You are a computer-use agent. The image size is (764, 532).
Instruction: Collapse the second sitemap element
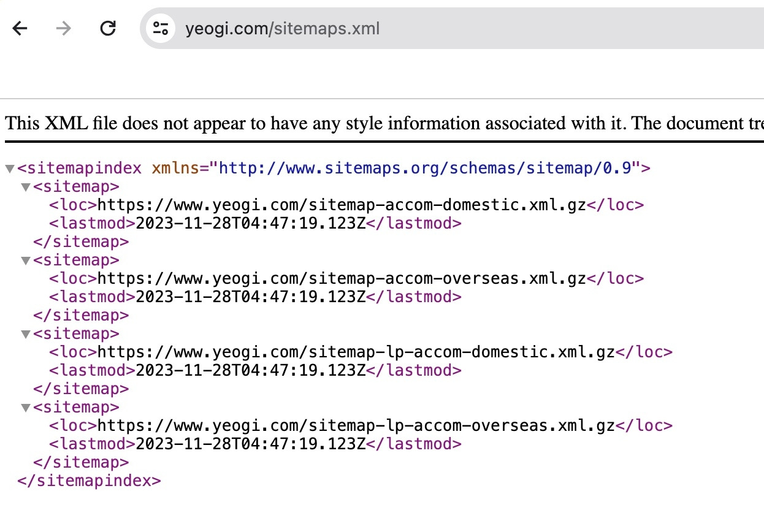[25, 260]
